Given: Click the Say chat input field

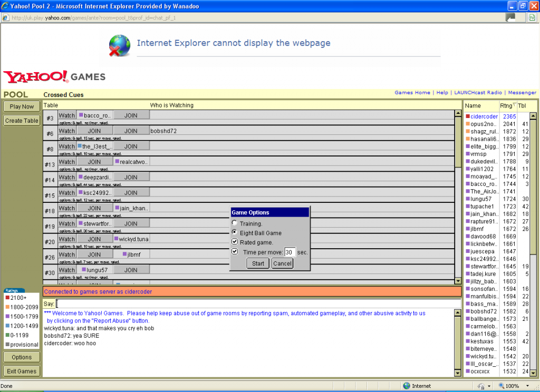Looking at the screenshot, I should [258, 303].
